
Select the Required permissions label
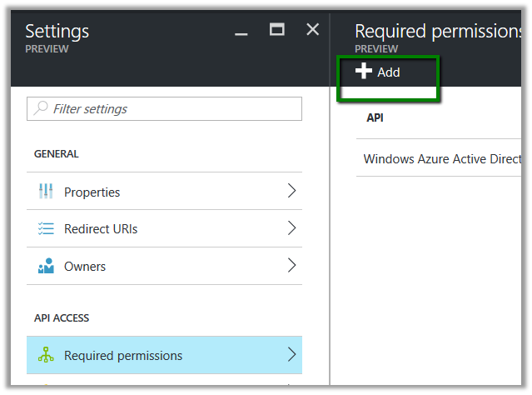pyautogui.click(x=123, y=356)
